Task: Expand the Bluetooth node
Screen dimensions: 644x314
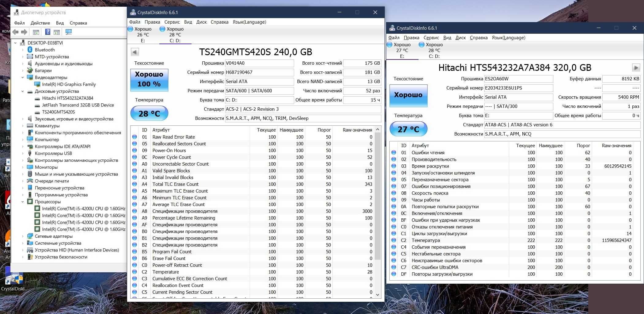Action: [23, 50]
